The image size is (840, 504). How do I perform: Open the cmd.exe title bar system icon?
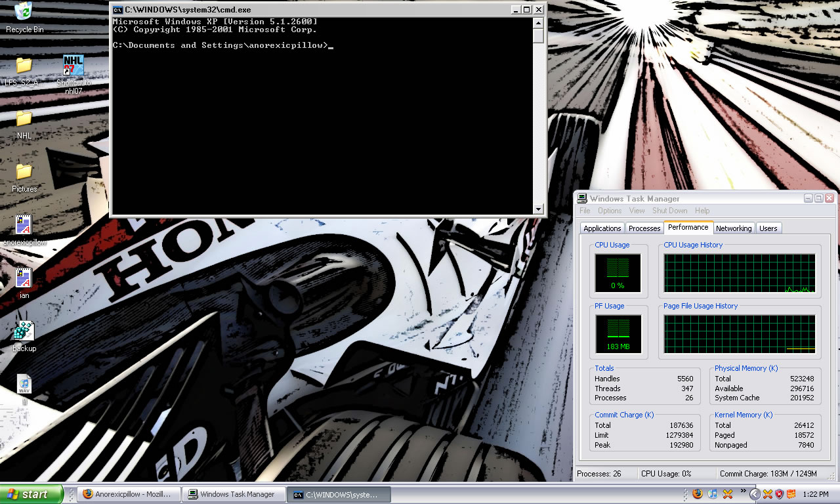[117, 10]
